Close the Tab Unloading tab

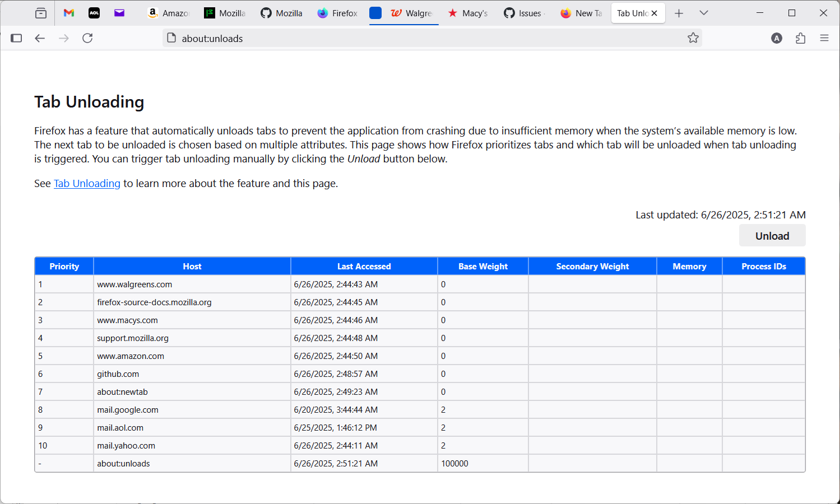click(653, 12)
